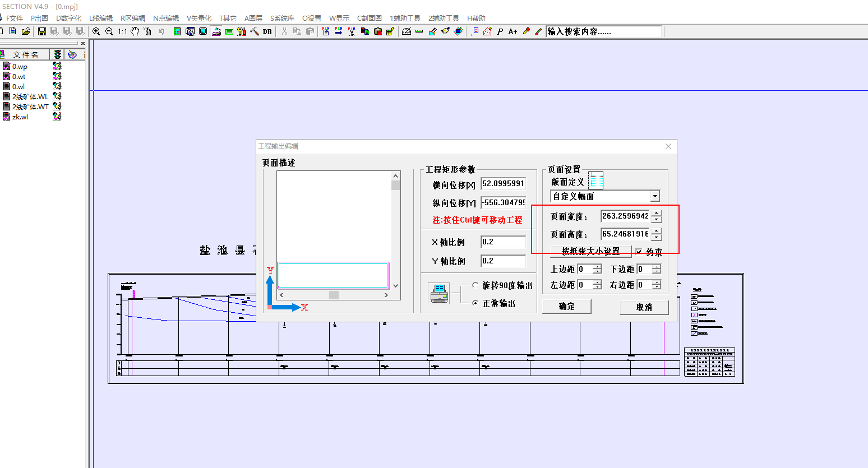Click the 确定 confirm button
This screenshot has width=868, height=468.
click(x=567, y=306)
